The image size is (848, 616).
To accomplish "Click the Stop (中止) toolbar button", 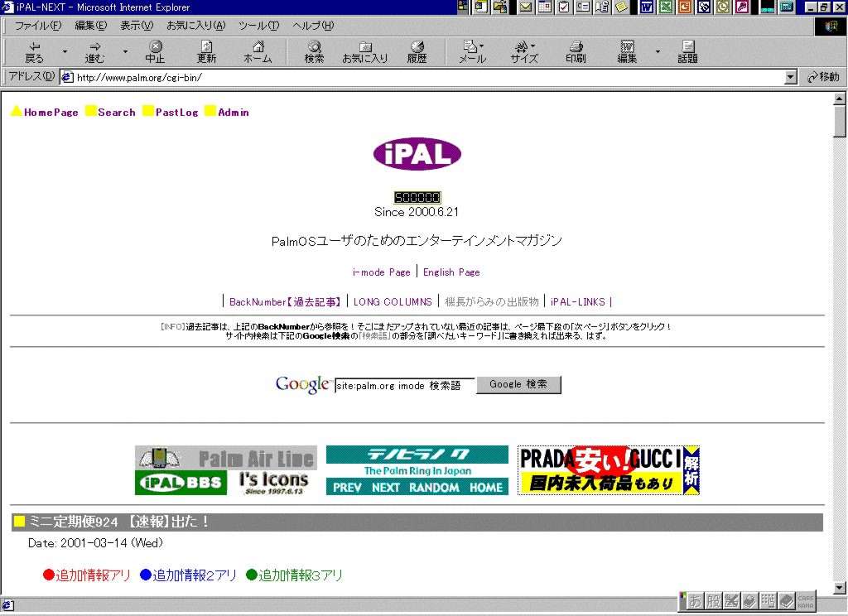I will pos(155,52).
